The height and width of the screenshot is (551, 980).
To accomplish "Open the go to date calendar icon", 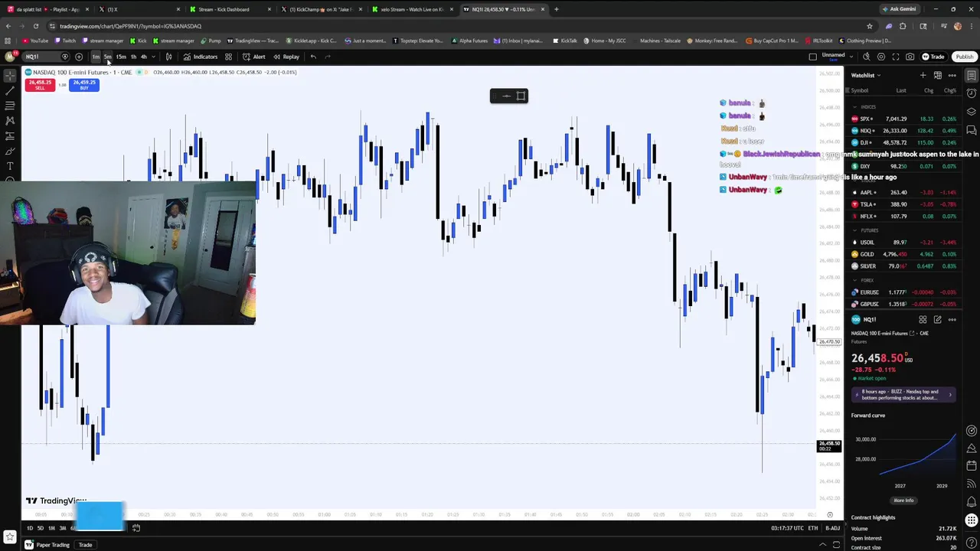I will coord(136,528).
